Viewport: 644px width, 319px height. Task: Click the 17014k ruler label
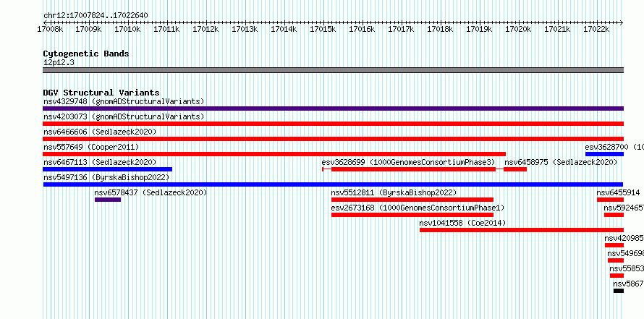click(284, 29)
